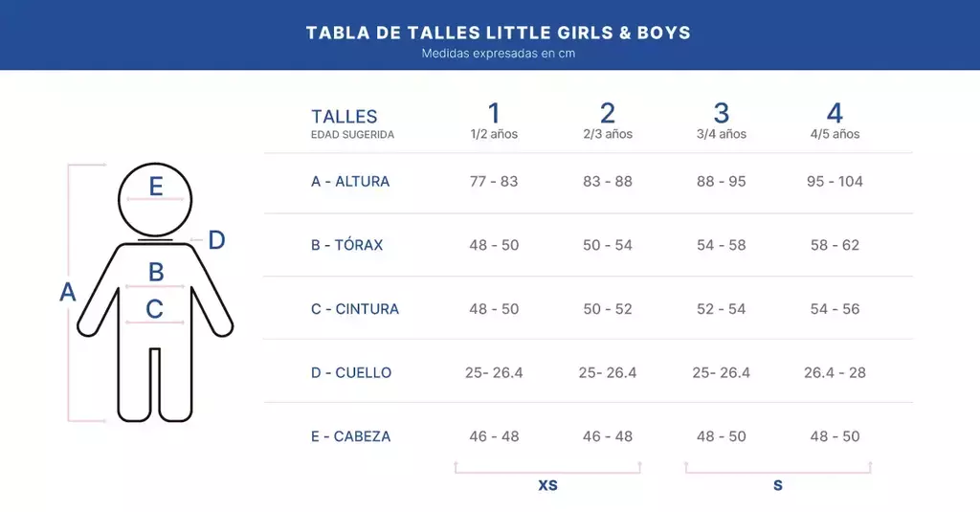Click the S size bracket label
This screenshot has width=980, height=512.
click(778, 485)
